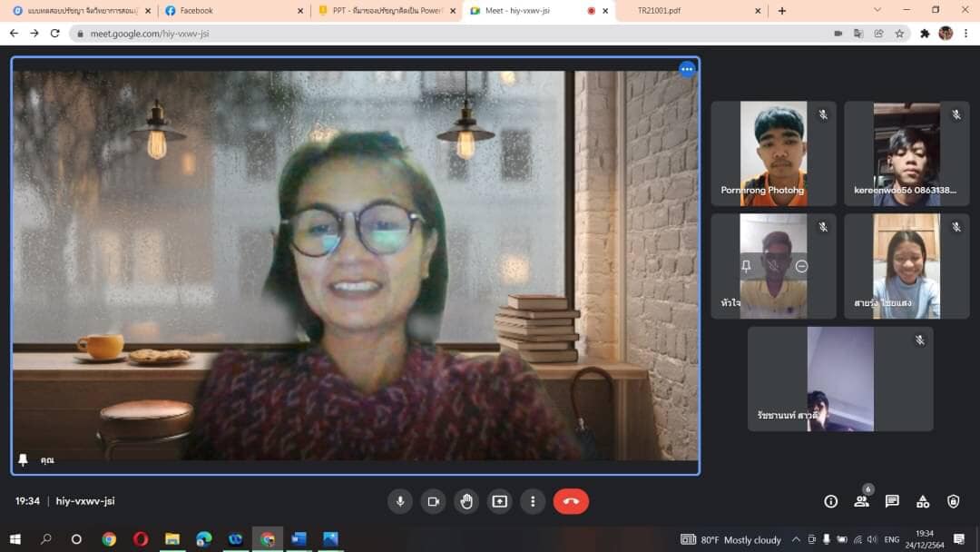Image resolution: width=980 pixels, height=552 pixels.
Task: Pin the participant using the hovered tile's pin icon
Action: coord(746,266)
